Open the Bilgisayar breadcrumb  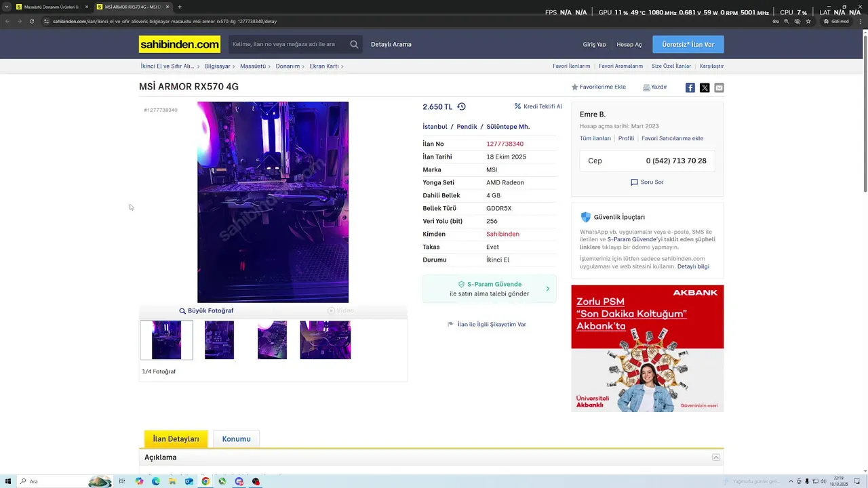[218, 66]
